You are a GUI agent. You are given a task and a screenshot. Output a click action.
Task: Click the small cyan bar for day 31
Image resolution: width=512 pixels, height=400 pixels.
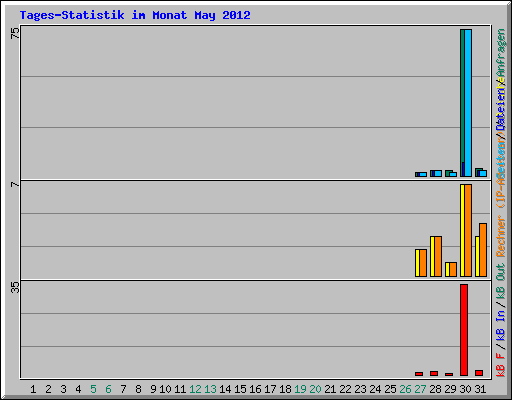point(483,174)
